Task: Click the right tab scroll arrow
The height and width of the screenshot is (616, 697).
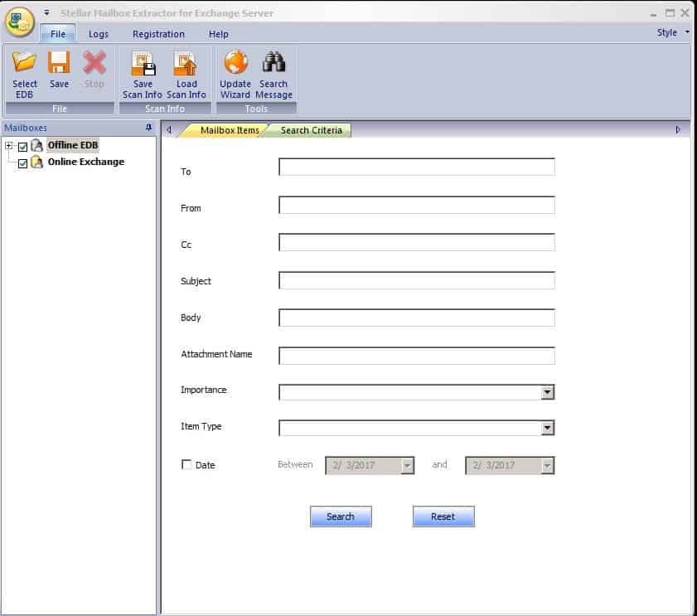Action: (x=677, y=129)
